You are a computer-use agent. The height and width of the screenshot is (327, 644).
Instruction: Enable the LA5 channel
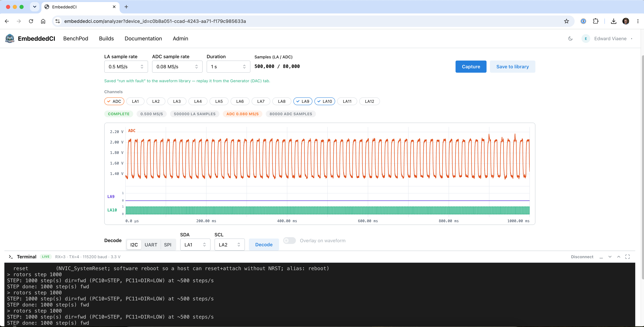(x=219, y=101)
